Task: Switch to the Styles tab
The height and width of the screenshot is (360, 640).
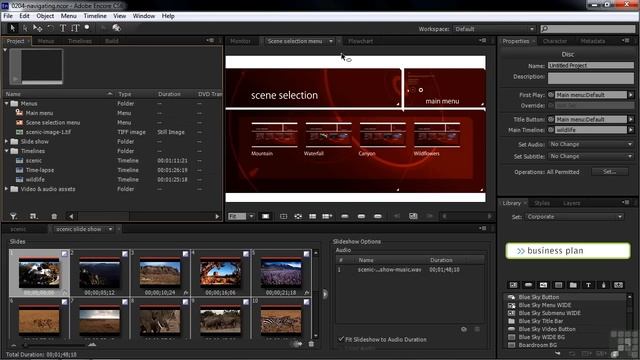Action: tap(542, 203)
